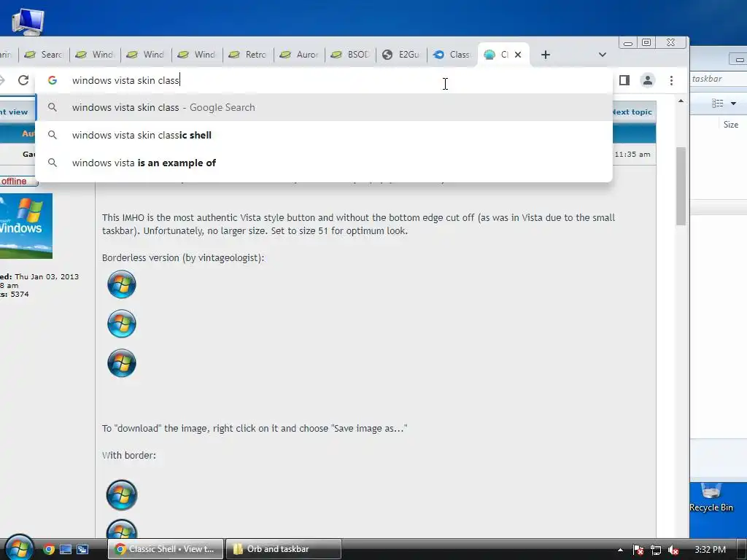Switch to the 'BSOD' tab
The width and height of the screenshot is (747, 560).
click(351, 55)
